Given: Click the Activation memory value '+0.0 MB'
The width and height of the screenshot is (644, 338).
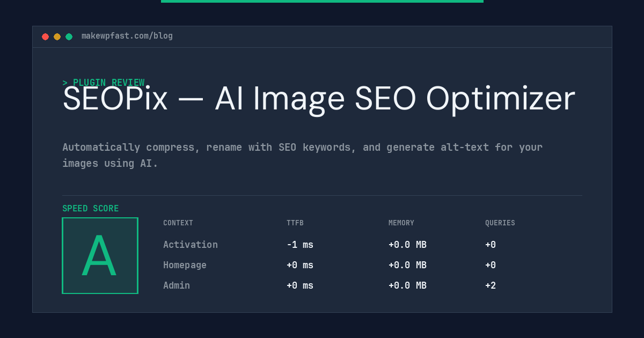Looking at the screenshot, I should [407, 245].
